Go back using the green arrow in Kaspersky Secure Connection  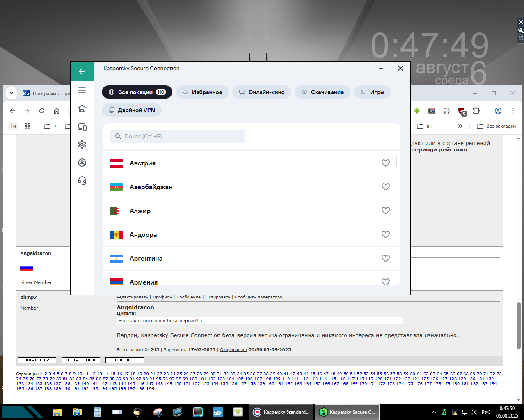(82, 71)
